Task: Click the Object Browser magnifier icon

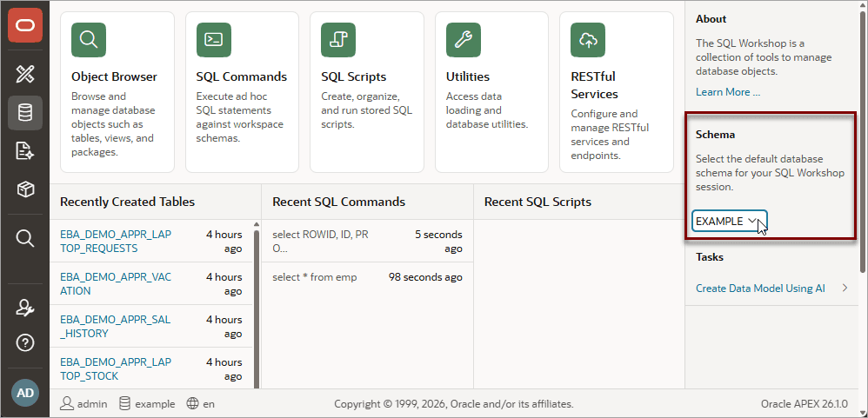Action: (89, 40)
